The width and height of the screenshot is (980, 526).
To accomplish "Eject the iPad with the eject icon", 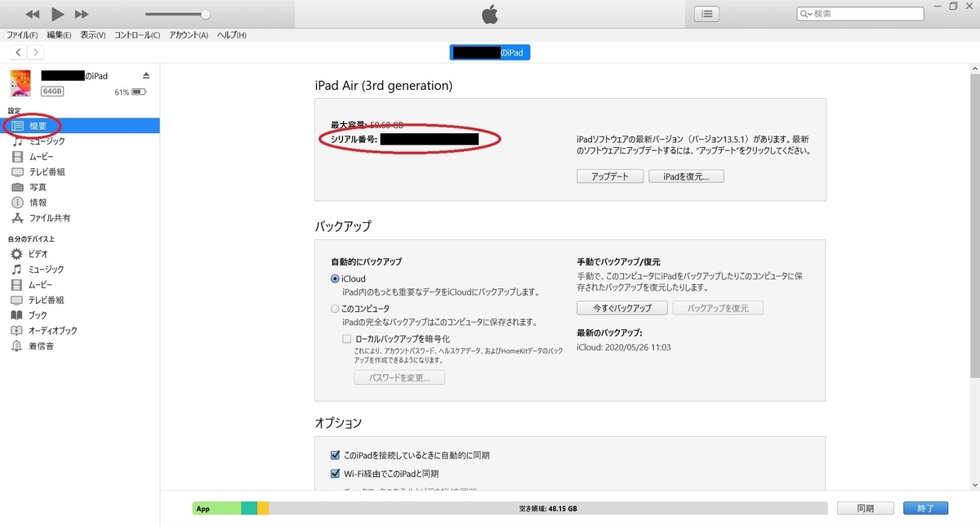I will pos(146,76).
